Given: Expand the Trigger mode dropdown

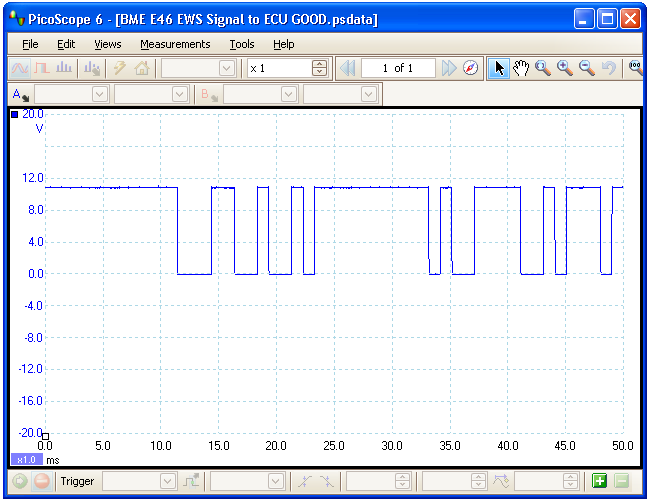Looking at the screenshot, I should point(140,481).
